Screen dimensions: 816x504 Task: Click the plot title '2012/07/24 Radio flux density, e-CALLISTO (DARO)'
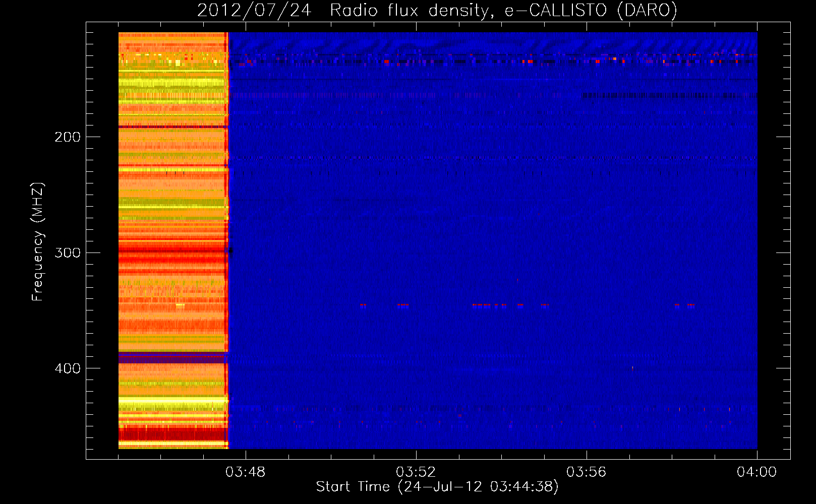(x=437, y=10)
